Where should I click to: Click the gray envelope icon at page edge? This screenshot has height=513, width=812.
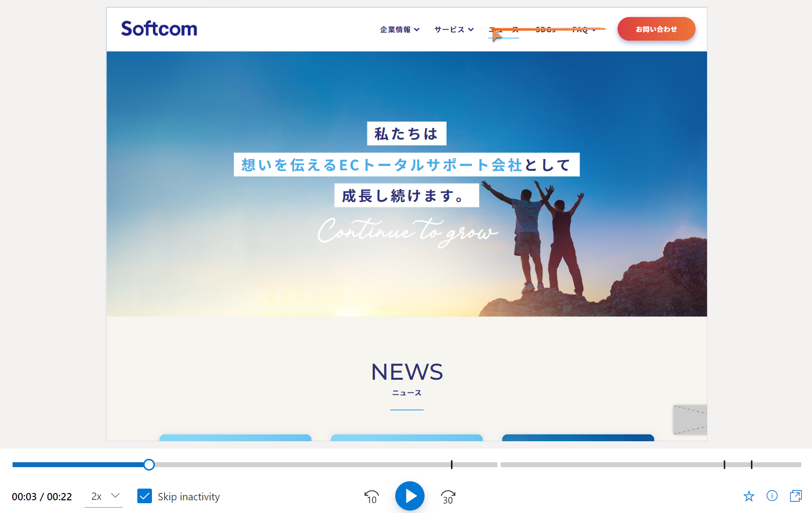tap(690, 419)
